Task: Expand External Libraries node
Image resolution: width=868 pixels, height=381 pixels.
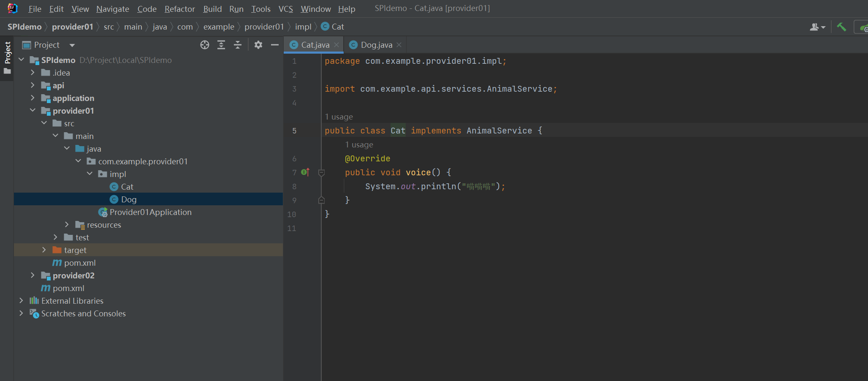Action: (x=22, y=301)
